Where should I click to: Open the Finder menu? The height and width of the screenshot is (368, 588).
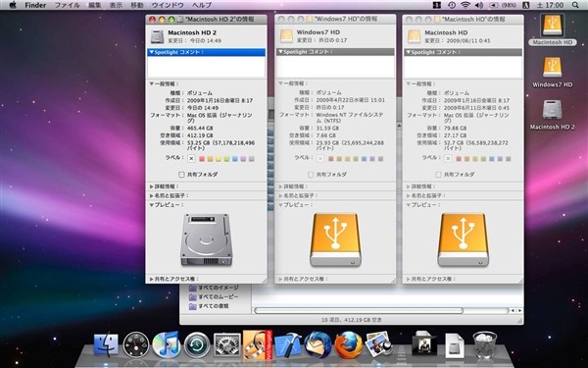click(x=35, y=5)
